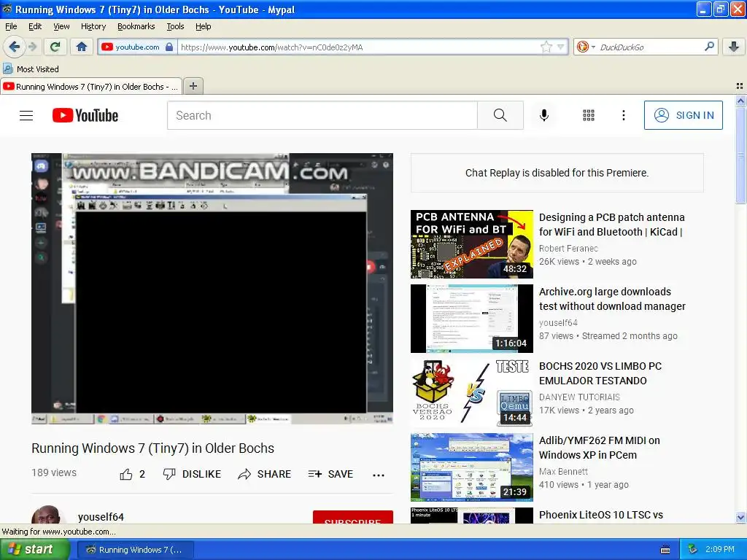
Task: Open Archive.org large downloads video thumbnail
Action: (472, 319)
